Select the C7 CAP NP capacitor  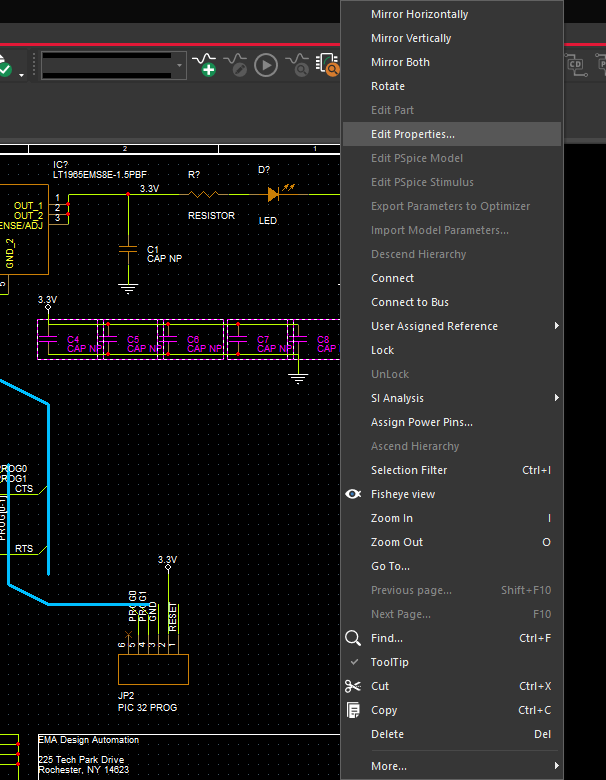(257, 339)
